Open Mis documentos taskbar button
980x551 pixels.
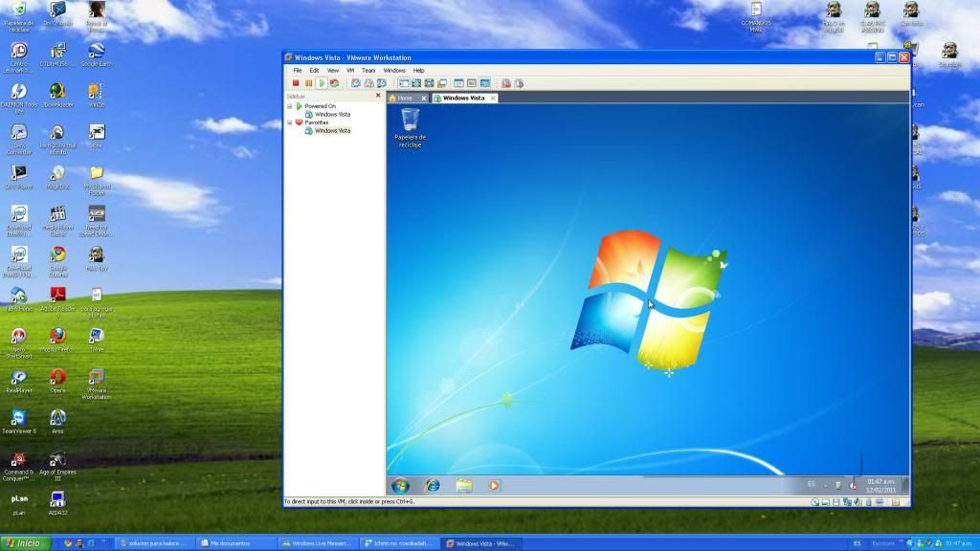pos(235,543)
